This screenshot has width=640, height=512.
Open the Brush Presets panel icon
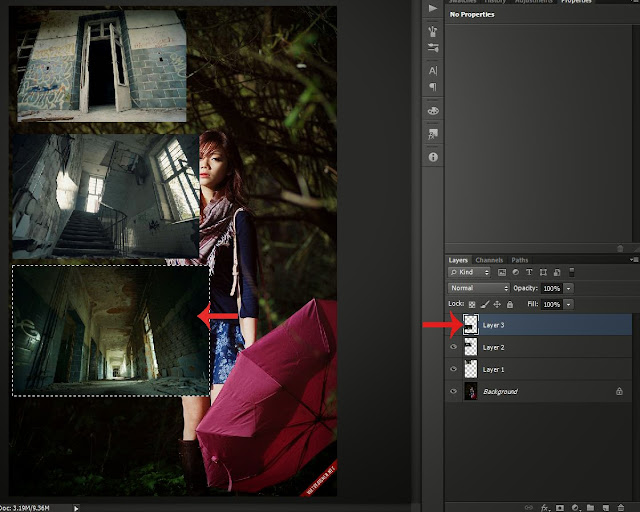433,31
